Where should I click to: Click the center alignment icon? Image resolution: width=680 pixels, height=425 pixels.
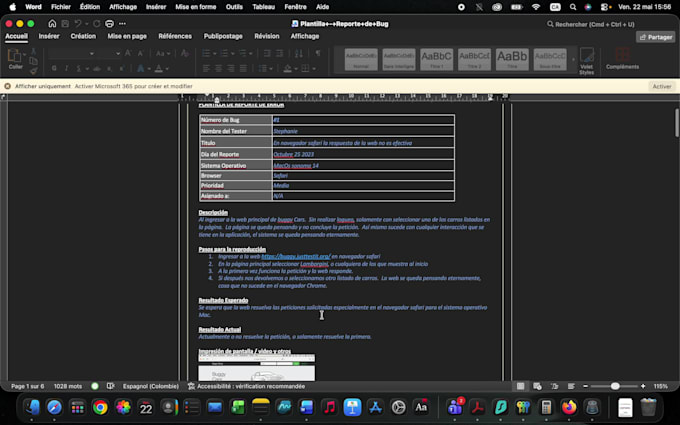(219, 69)
